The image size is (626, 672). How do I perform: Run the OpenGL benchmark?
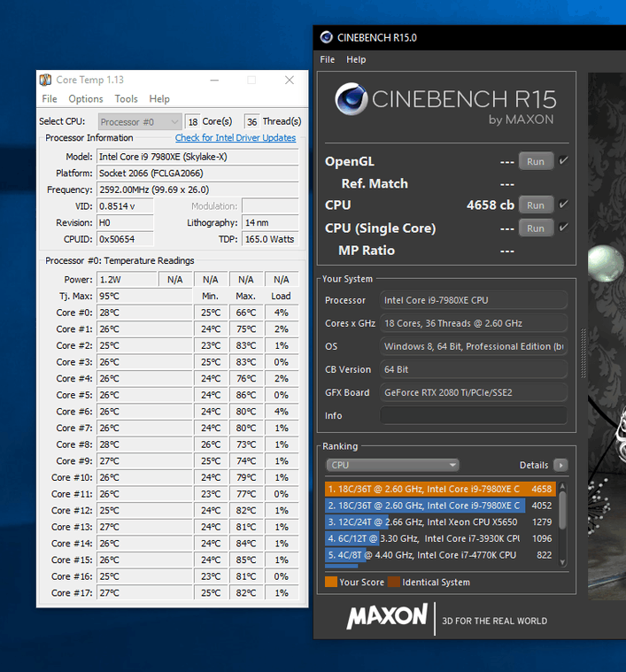(536, 161)
